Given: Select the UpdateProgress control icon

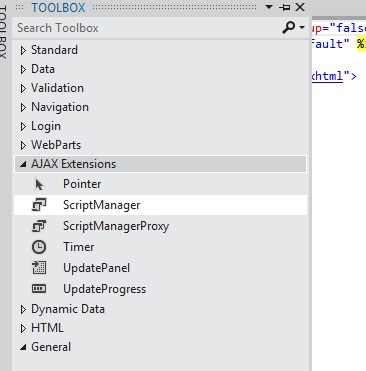Looking at the screenshot, I should tap(39, 289).
